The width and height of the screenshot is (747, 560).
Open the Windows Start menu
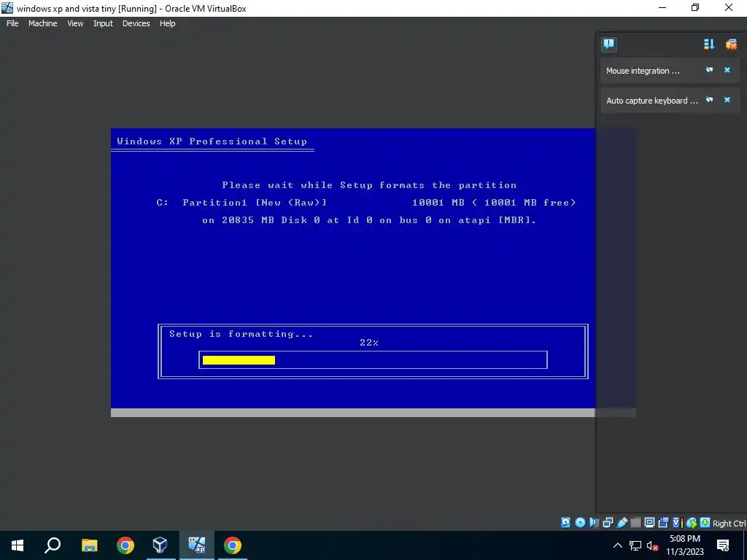pos(18,545)
